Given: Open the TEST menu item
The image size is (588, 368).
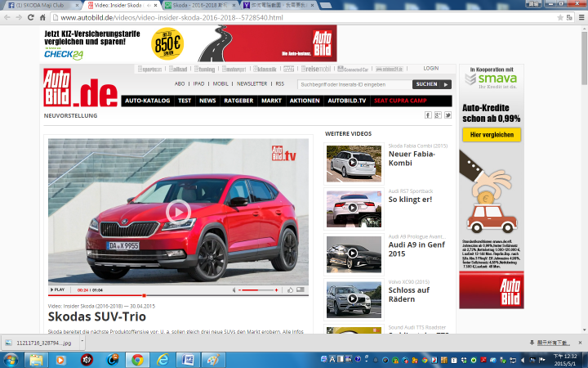Looking at the screenshot, I should [185, 101].
